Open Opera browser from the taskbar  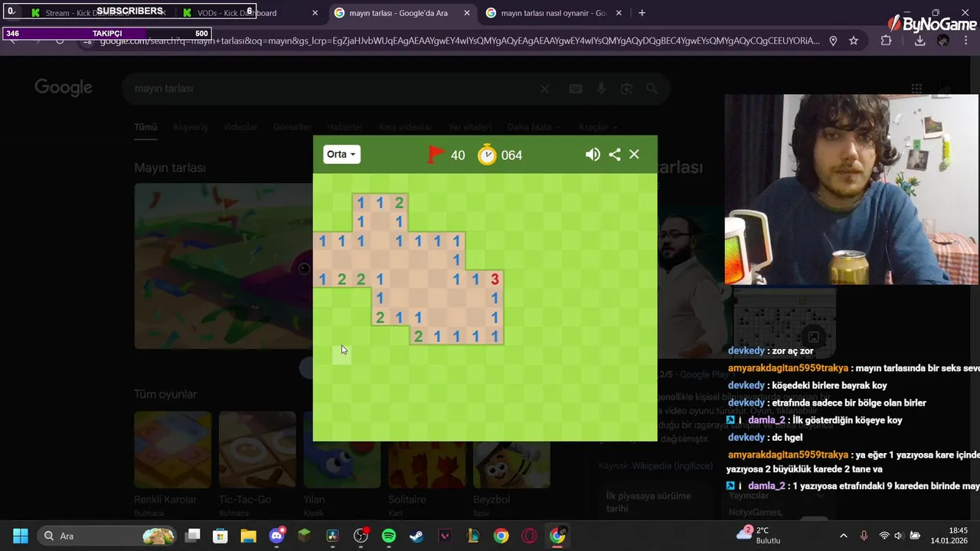coord(529,536)
